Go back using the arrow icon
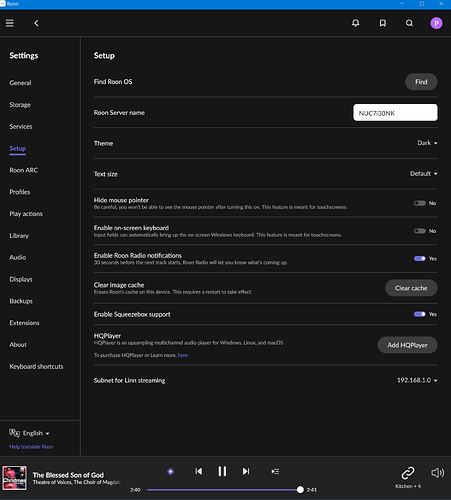Image resolution: width=451 pixels, height=500 pixels. pyautogui.click(x=36, y=23)
